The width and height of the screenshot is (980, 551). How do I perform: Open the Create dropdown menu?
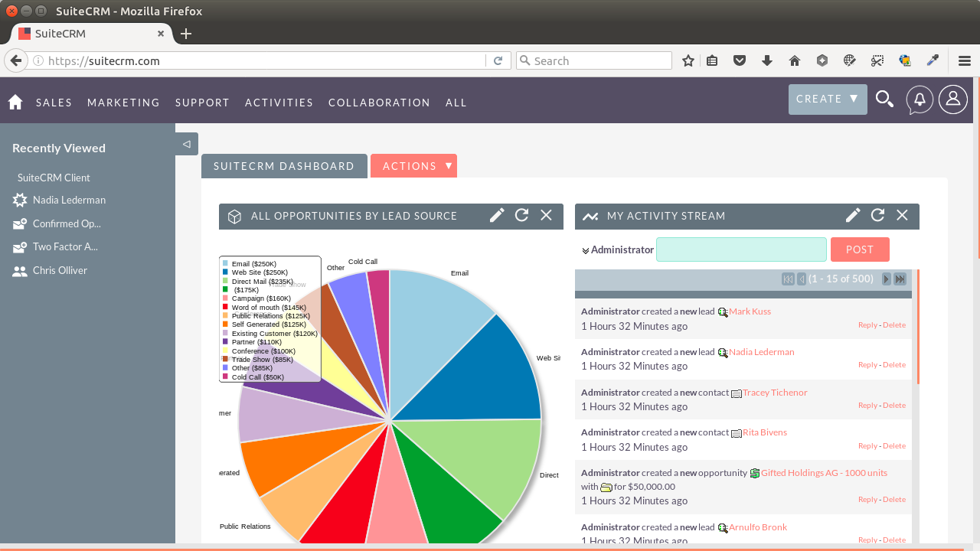828,99
